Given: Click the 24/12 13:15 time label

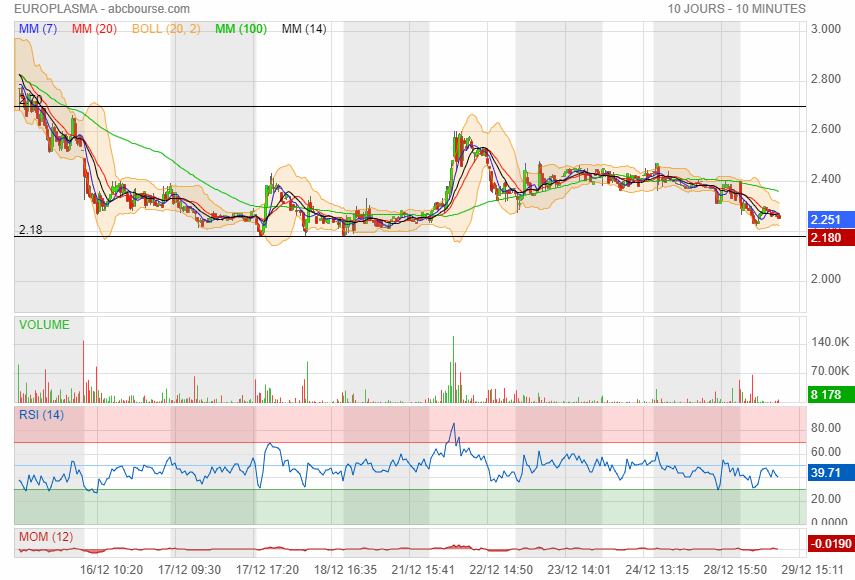Looking at the screenshot, I should (657, 570).
